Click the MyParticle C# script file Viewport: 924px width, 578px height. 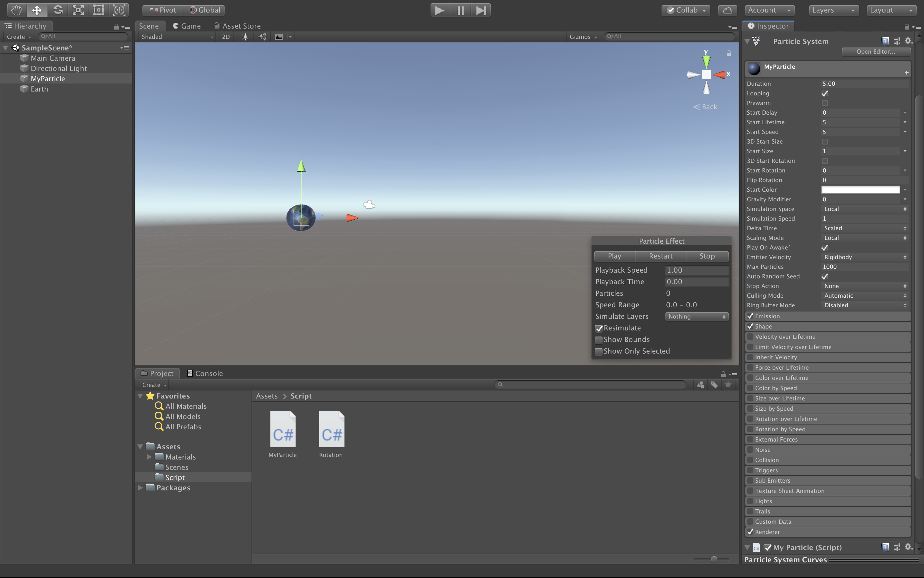pyautogui.click(x=283, y=434)
